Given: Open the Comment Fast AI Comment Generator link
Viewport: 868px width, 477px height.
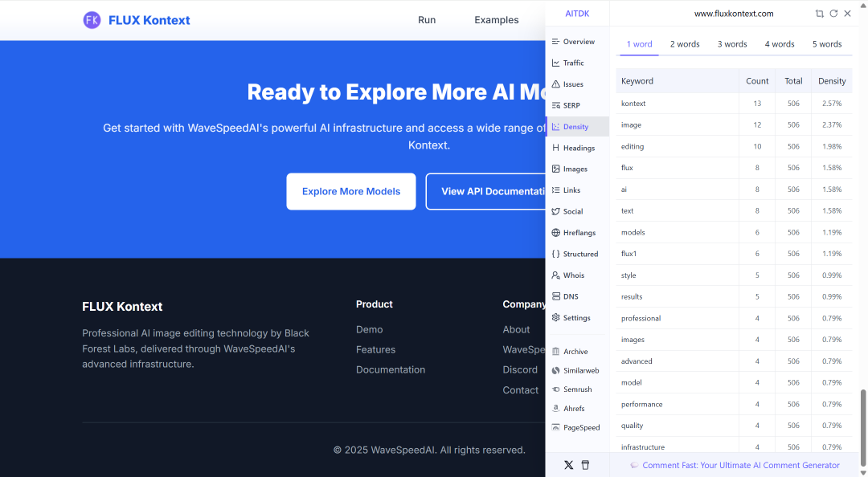Looking at the screenshot, I should click(741, 466).
